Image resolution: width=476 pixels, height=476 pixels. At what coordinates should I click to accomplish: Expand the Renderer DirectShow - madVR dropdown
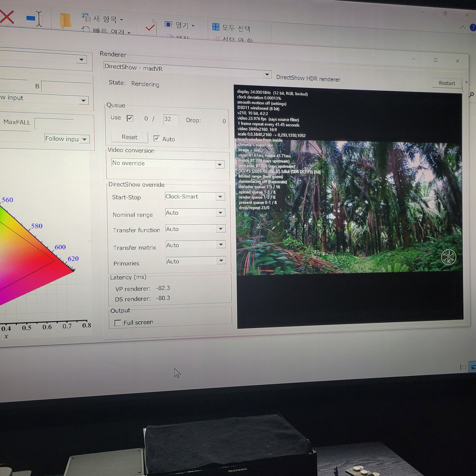(267, 74)
